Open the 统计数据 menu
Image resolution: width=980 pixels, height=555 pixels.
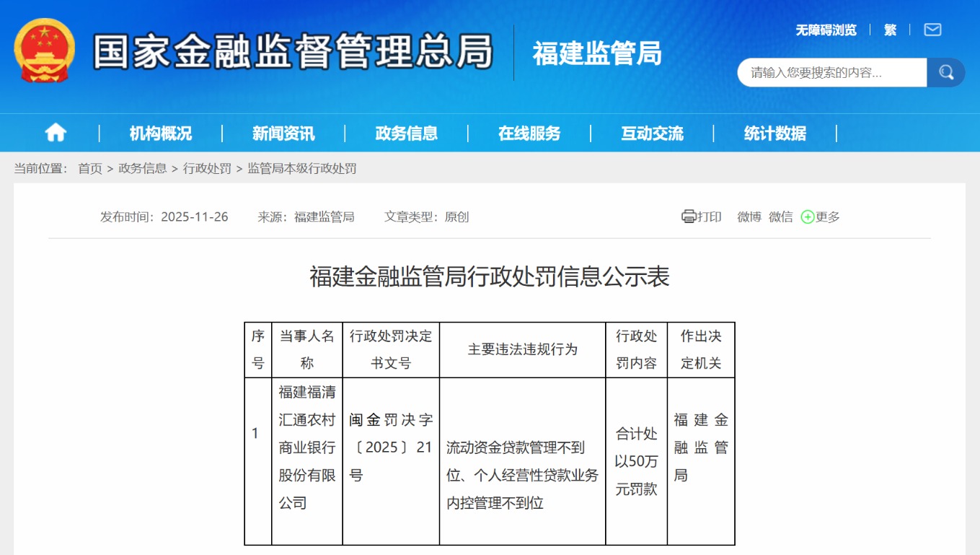[775, 134]
